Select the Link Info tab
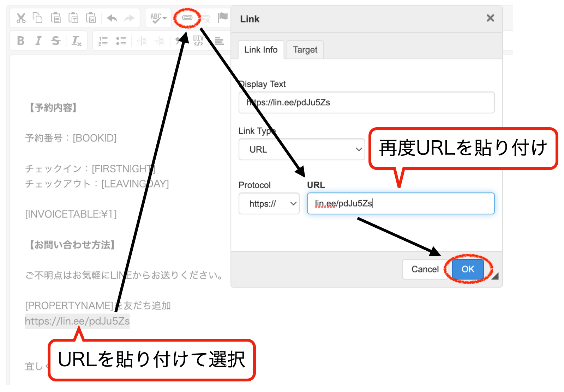Image resolution: width=564 pixels, height=392 pixels. [261, 50]
